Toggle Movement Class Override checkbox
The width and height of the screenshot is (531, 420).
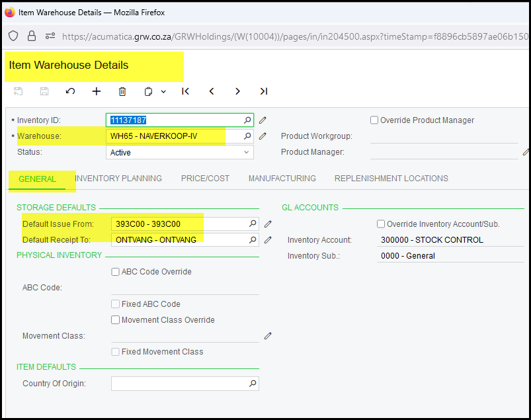[116, 320]
